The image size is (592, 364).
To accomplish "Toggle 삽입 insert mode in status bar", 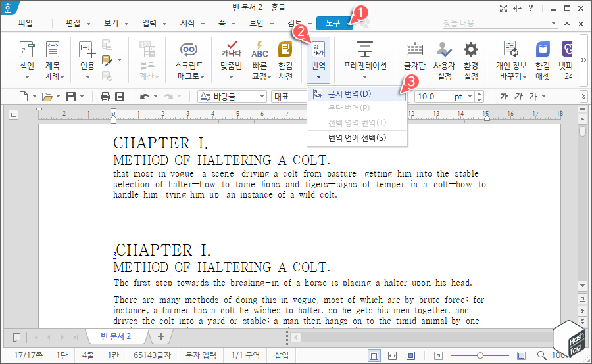I will (282, 355).
